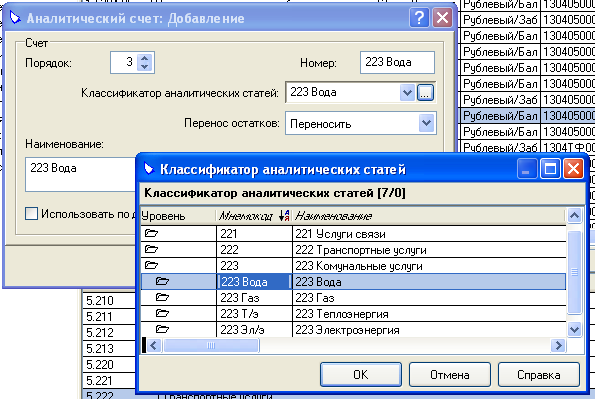Image resolution: width=595 pixels, height=399 pixels.
Task: Click background row 5.220
Action: pos(109,364)
